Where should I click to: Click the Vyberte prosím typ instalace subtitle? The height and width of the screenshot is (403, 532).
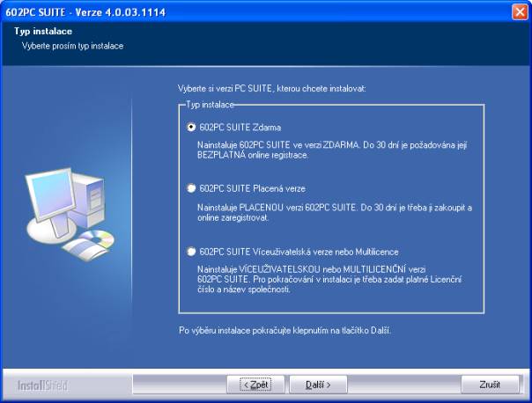tap(73, 45)
